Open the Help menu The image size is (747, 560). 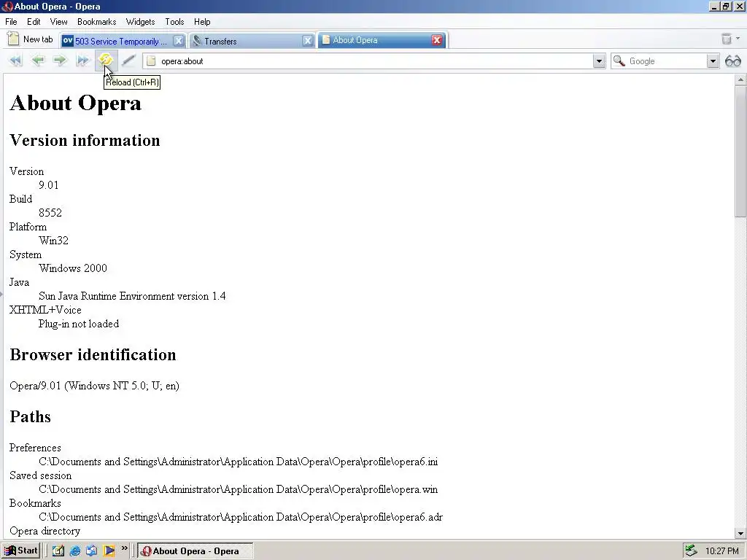click(x=202, y=22)
